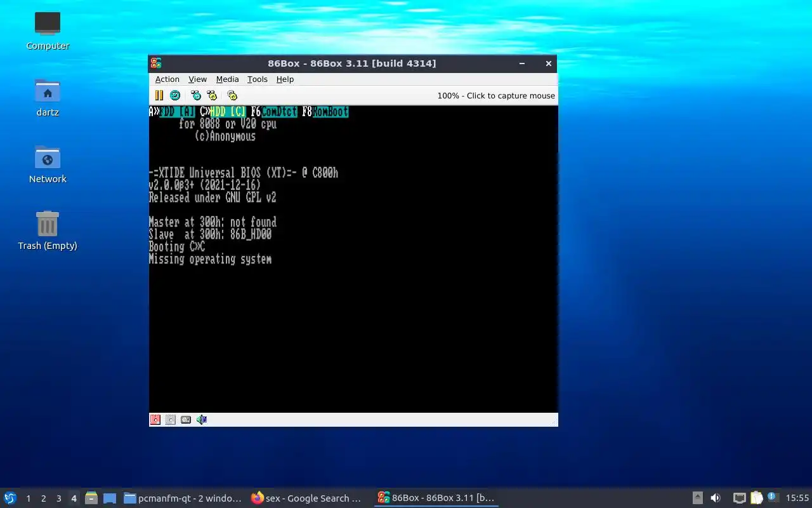Send Ctrl+Alt+Esc using toolbar icon

pos(212,95)
